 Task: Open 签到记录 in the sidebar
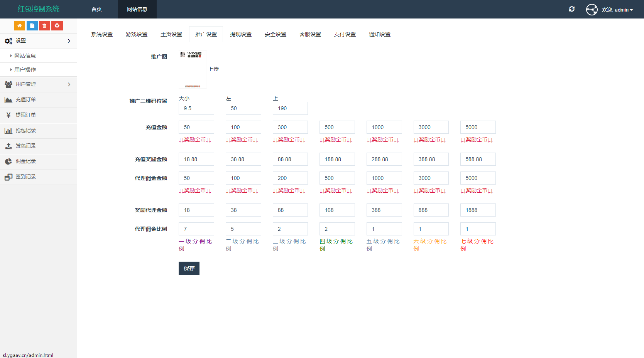click(x=25, y=176)
